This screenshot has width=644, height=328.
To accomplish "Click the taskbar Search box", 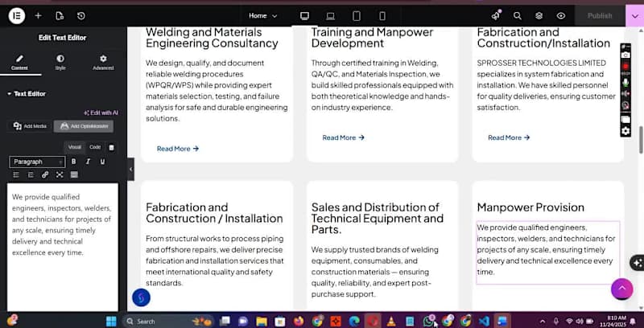I will pos(170,321).
